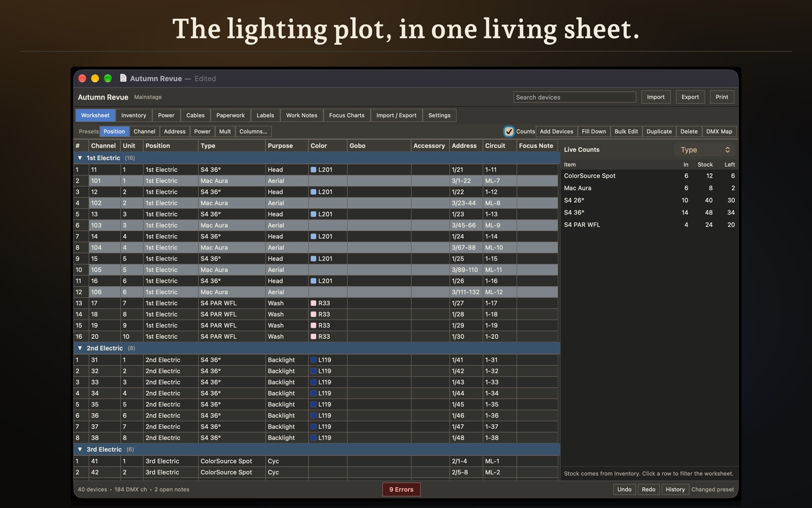The image size is (812, 508).
Task: Click the Cyc purpose cell for channel 41
Action: point(287,461)
